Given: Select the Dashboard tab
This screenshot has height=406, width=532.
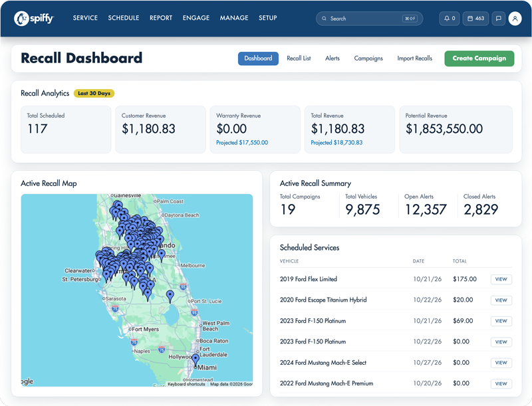Looking at the screenshot, I should pos(258,58).
